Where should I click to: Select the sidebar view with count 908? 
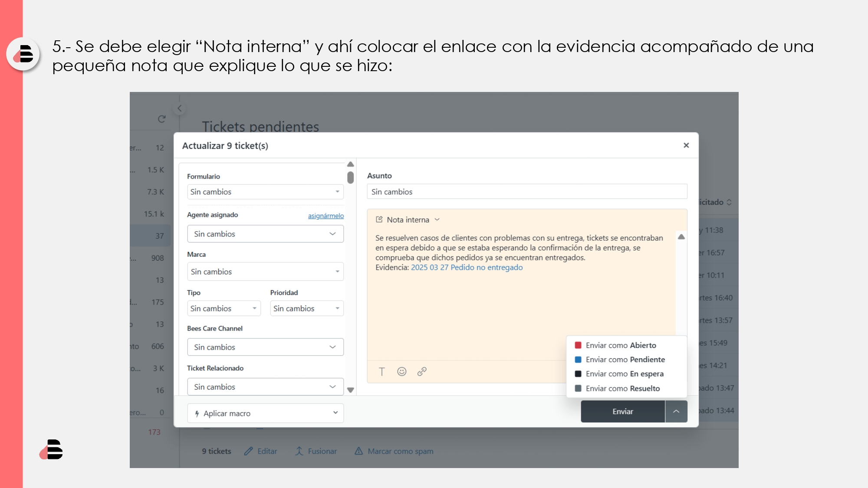coord(150,258)
